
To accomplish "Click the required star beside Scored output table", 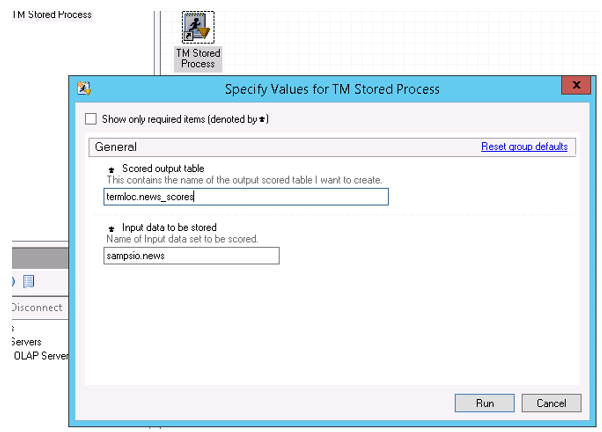I will pyautogui.click(x=111, y=169).
